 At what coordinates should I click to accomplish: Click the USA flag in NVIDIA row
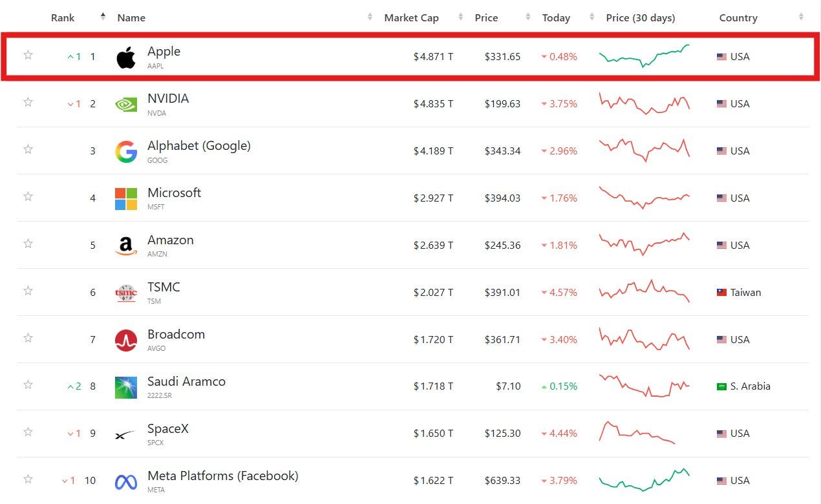coord(721,104)
